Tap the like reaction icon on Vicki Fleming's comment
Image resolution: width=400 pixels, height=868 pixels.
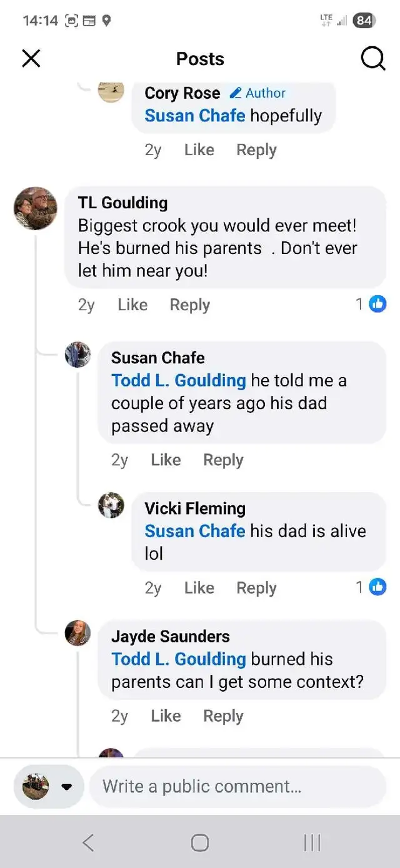(x=377, y=587)
